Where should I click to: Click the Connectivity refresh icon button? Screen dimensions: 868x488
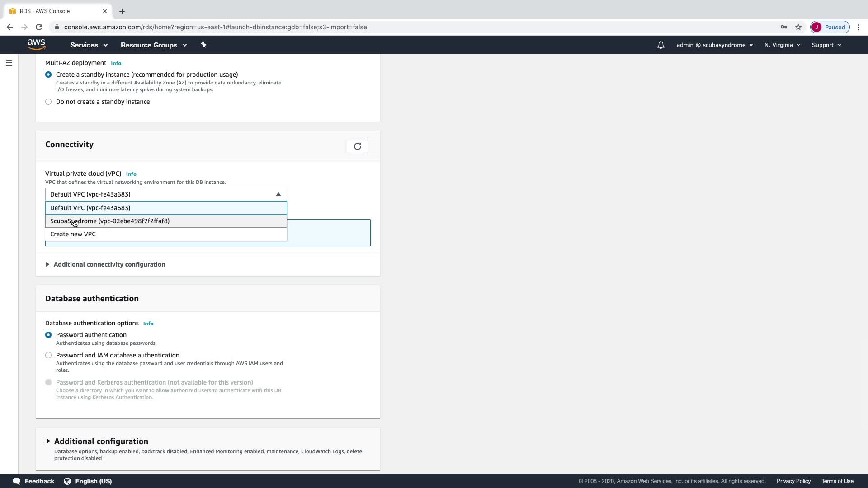pyautogui.click(x=357, y=146)
